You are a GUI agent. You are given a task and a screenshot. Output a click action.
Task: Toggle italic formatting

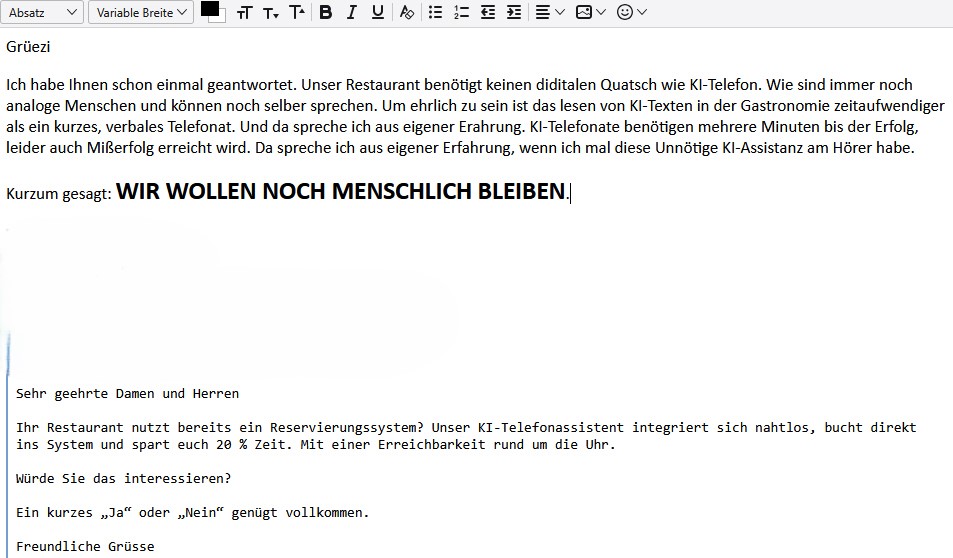352,12
